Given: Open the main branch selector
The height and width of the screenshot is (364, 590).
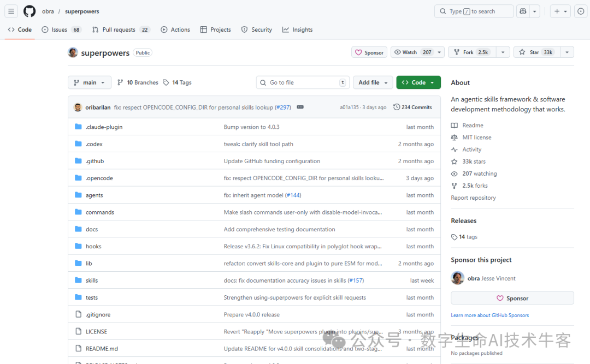Looking at the screenshot, I should point(90,82).
